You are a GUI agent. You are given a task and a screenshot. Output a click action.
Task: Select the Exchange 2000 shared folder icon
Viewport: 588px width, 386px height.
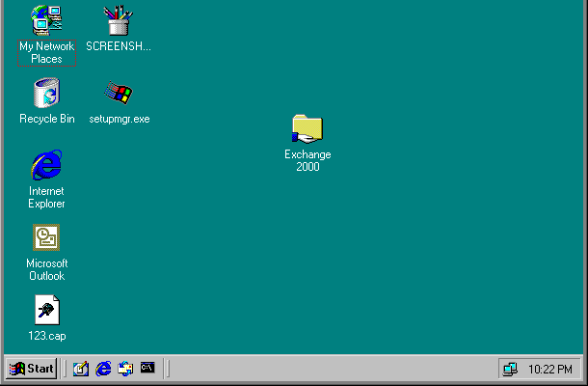tap(307, 128)
